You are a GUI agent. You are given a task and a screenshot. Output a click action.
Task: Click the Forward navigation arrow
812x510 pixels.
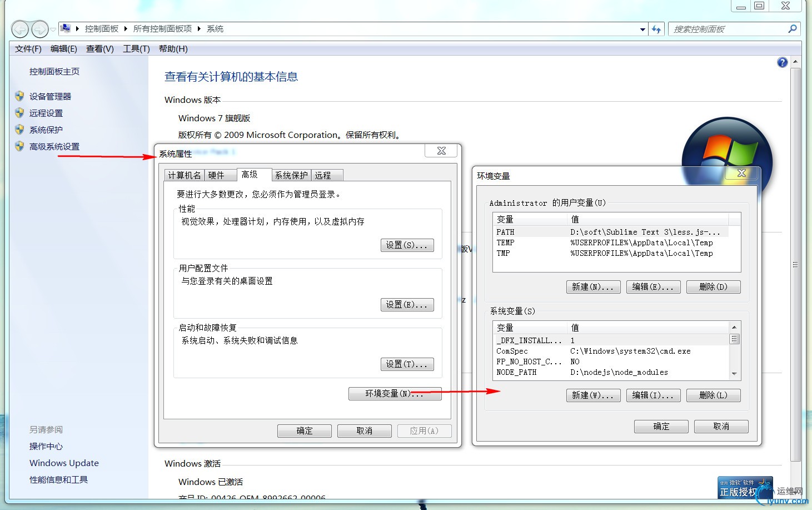40,29
